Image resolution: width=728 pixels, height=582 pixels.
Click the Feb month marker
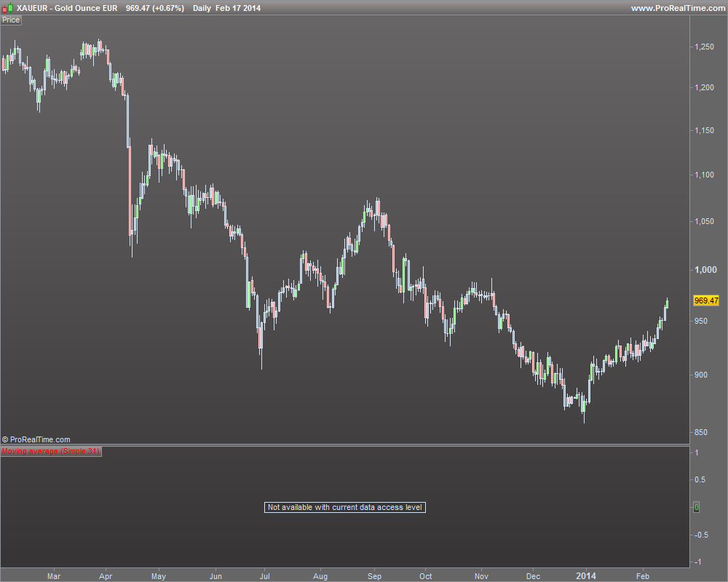pyautogui.click(x=643, y=576)
